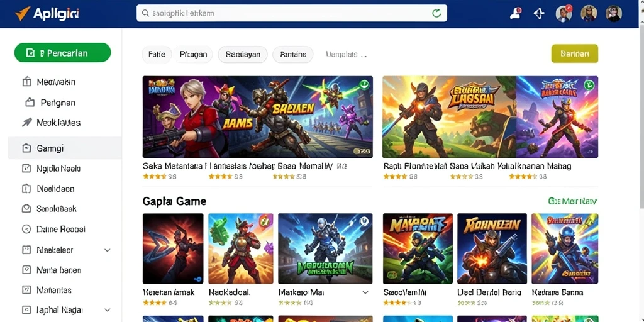Click green badge on right featured banner
644x322 pixels.
(x=589, y=85)
